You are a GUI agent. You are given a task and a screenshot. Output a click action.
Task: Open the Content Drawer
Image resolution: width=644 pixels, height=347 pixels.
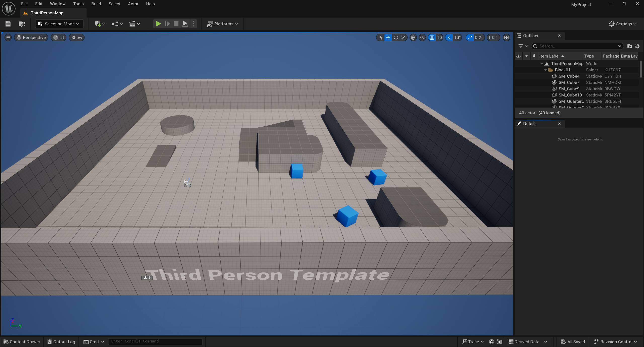[x=22, y=342]
